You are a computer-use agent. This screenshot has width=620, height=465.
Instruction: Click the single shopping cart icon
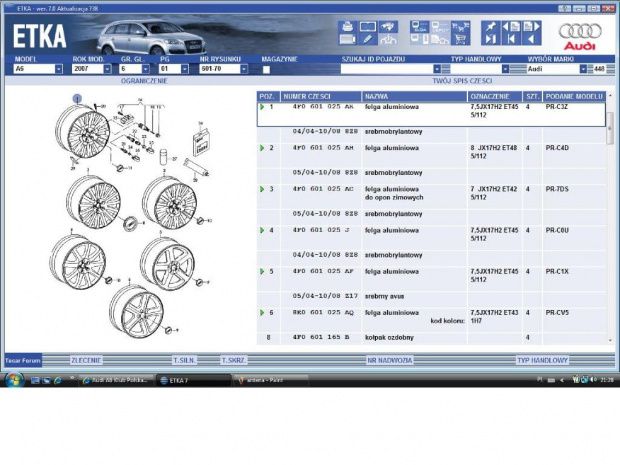(460, 39)
